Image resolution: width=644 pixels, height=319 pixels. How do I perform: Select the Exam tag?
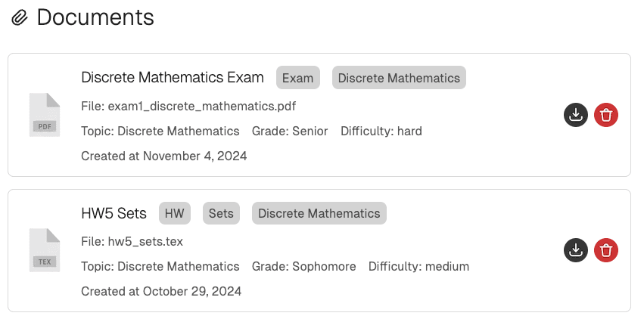click(298, 78)
